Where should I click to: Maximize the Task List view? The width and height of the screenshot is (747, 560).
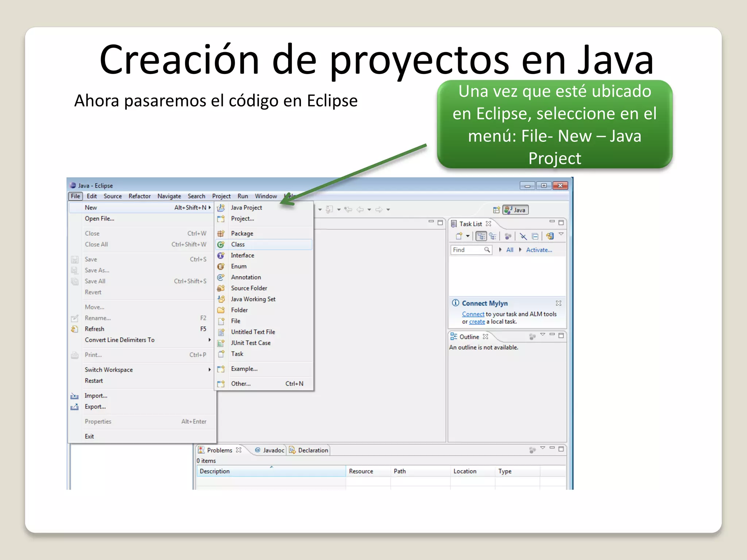pyautogui.click(x=561, y=222)
